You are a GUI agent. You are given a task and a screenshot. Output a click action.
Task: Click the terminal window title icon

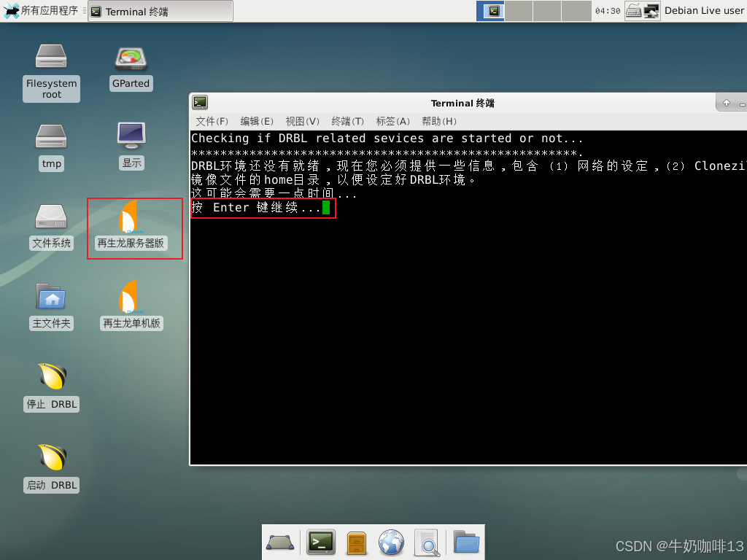click(200, 102)
